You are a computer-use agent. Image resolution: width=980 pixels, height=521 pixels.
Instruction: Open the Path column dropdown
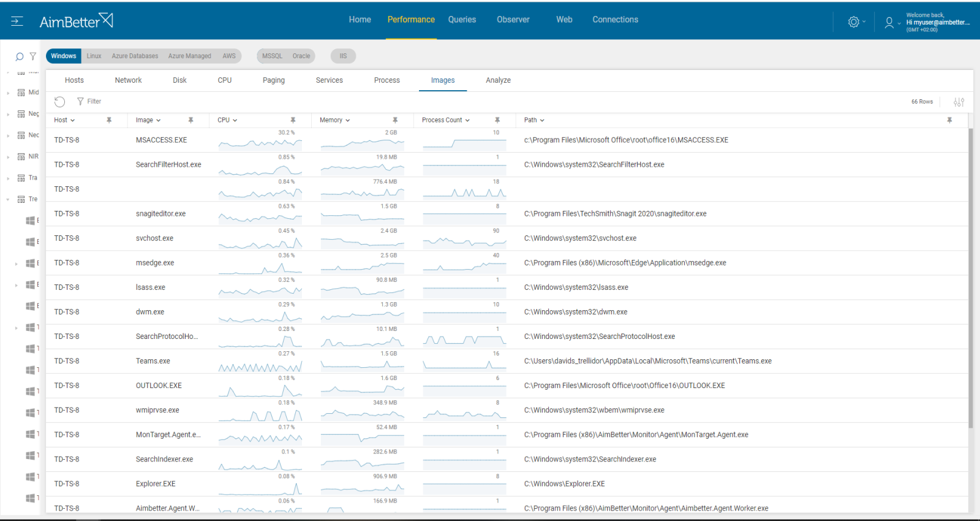[542, 121]
